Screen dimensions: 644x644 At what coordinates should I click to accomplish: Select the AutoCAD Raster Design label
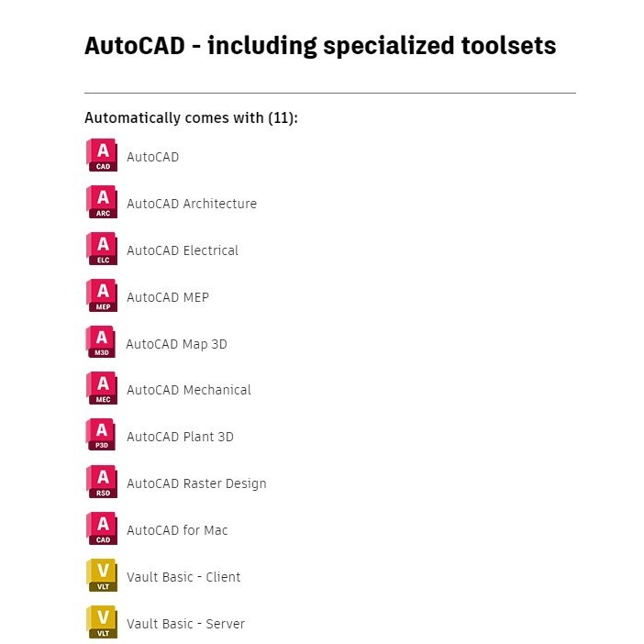(196, 483)
